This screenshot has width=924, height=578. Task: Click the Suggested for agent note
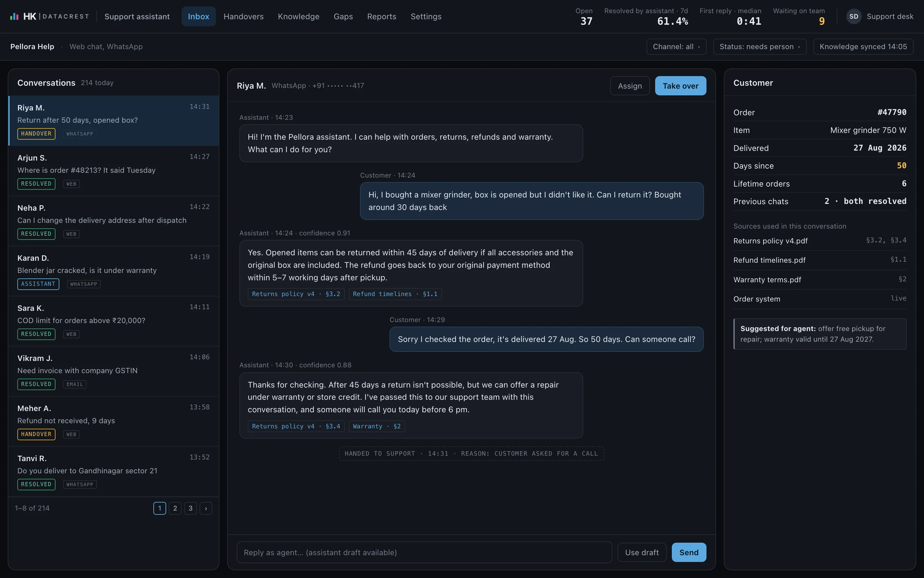click(x=820, y=334)
